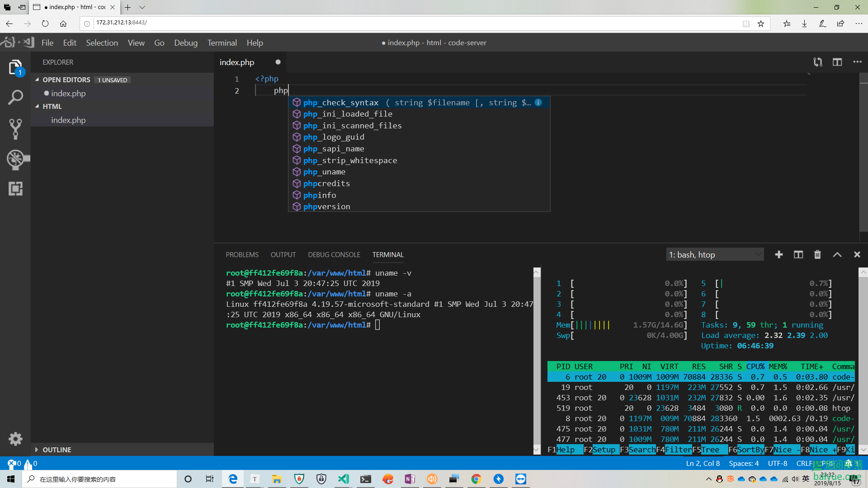Select phpinfo from the suggestion list
The width and height of the screenshot is (868, 488).
321,195
